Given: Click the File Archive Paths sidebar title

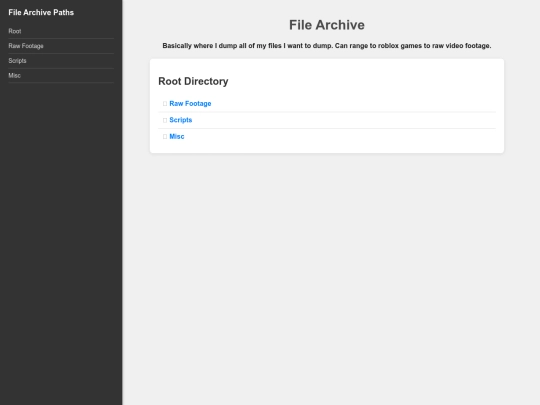Looking at the screenshot, I should [x=41, y=12].
